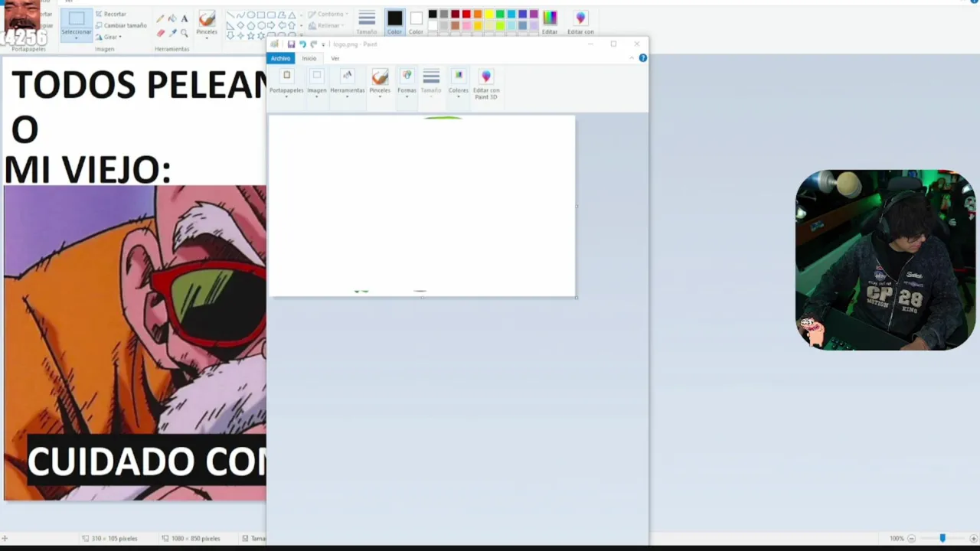Click Recortar in background Paint ribbon
Screen dimensions: 980x551
click(111, 14)
